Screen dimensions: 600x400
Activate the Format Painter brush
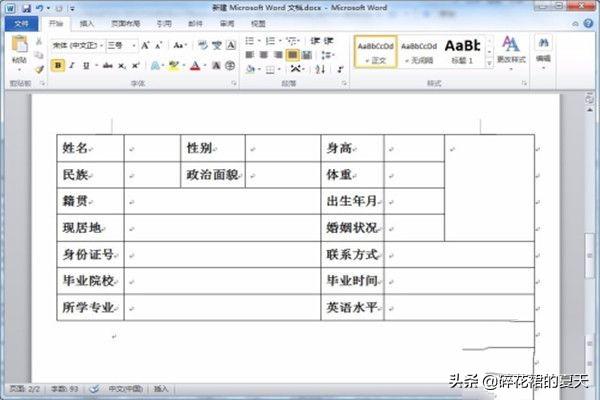coord(39,69)
